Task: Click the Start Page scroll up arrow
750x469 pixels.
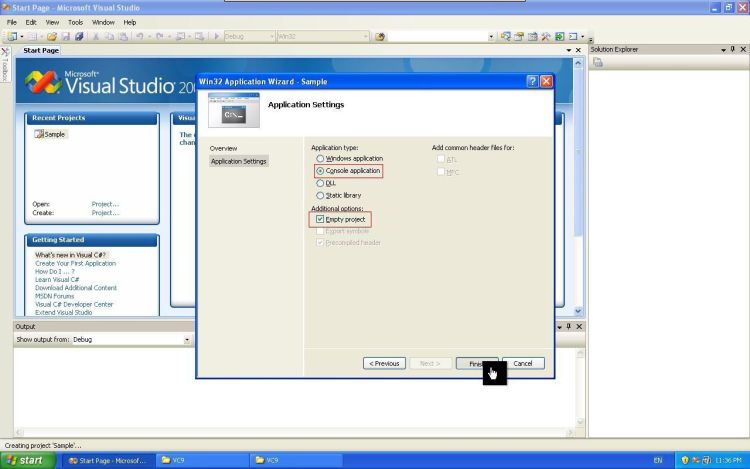Action: tap(578, 63)
